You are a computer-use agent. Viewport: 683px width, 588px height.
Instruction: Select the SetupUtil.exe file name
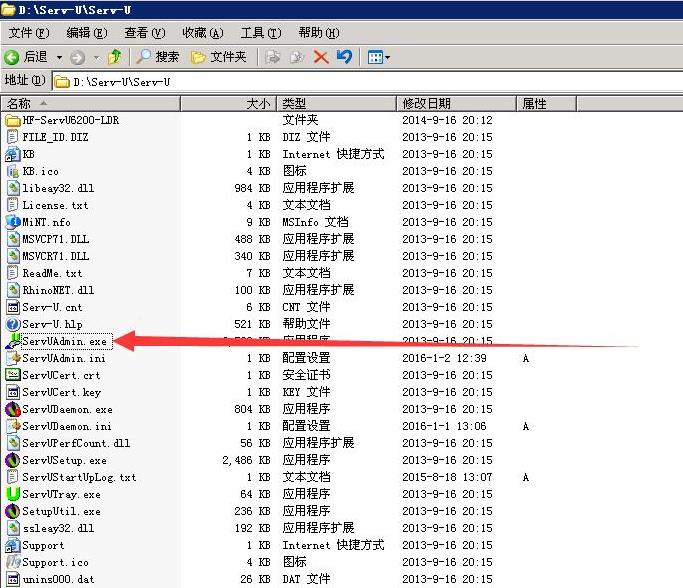tap(61, 511)
